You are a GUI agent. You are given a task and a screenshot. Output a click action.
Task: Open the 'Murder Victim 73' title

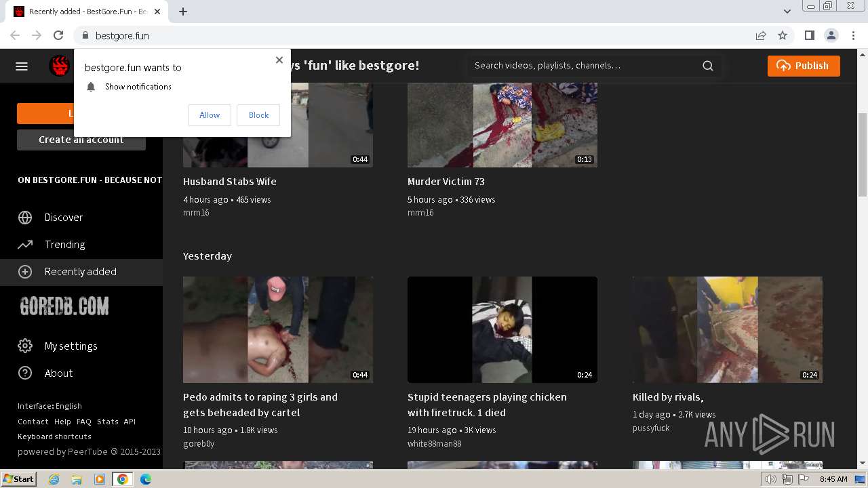446,182
